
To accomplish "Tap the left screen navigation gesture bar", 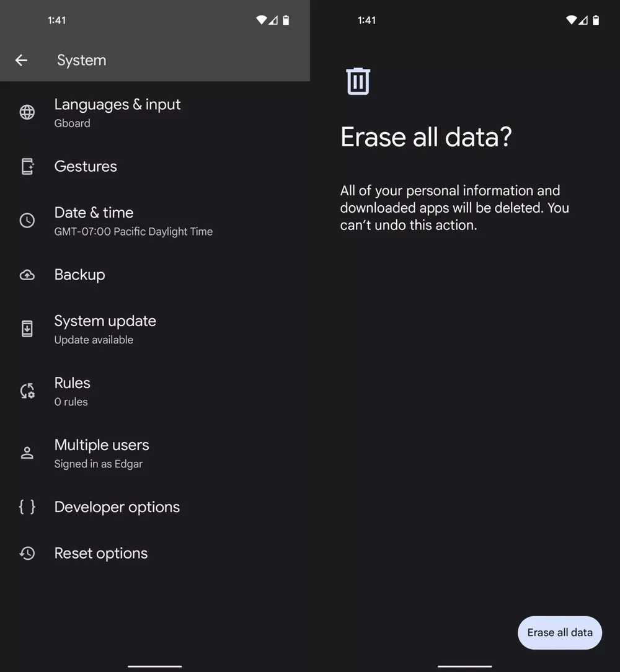I will (154, 666).
